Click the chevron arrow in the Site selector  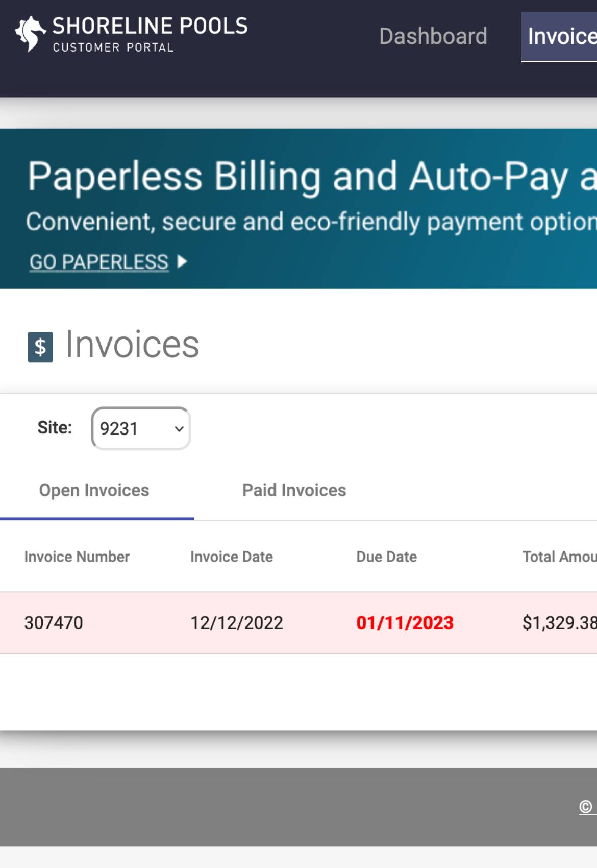[179, 429]
